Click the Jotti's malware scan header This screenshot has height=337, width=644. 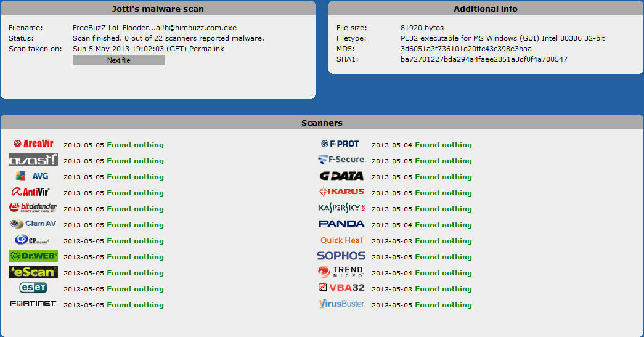pyautogui.click(x=158, y=9)
